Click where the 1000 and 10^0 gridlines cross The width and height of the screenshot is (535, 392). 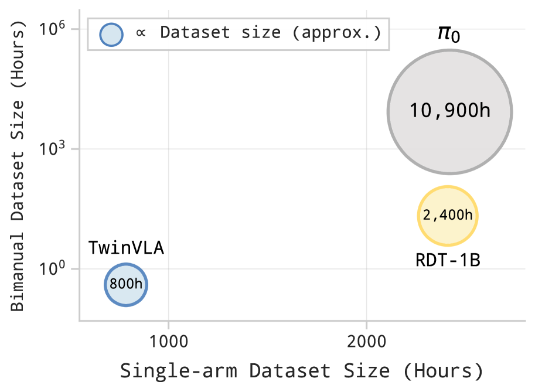[169, 269]
